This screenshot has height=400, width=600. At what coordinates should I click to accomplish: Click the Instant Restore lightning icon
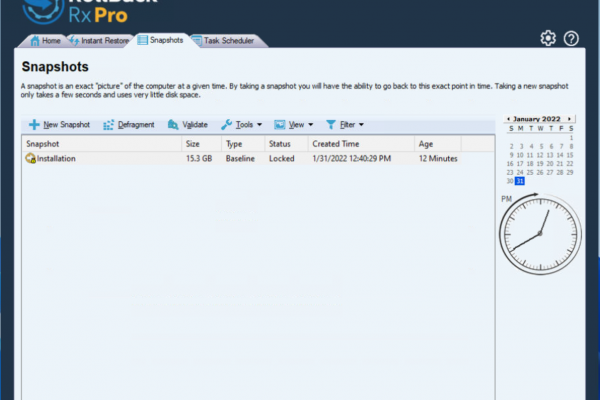[x=74, y=41]
